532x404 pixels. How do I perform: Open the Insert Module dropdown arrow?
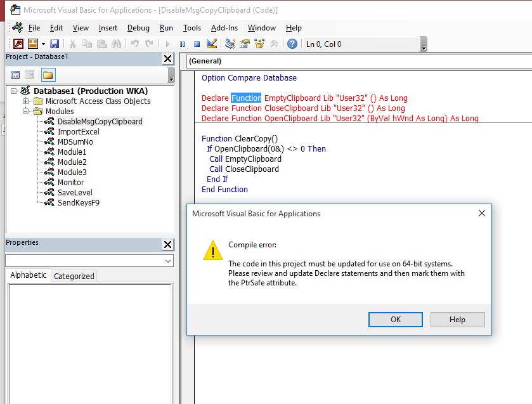point(43,44)
